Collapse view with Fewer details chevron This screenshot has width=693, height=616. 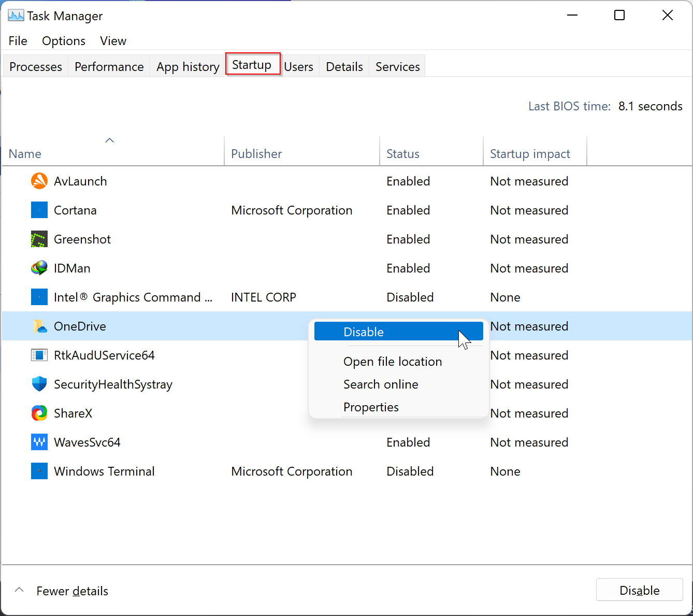coord(19,590)
